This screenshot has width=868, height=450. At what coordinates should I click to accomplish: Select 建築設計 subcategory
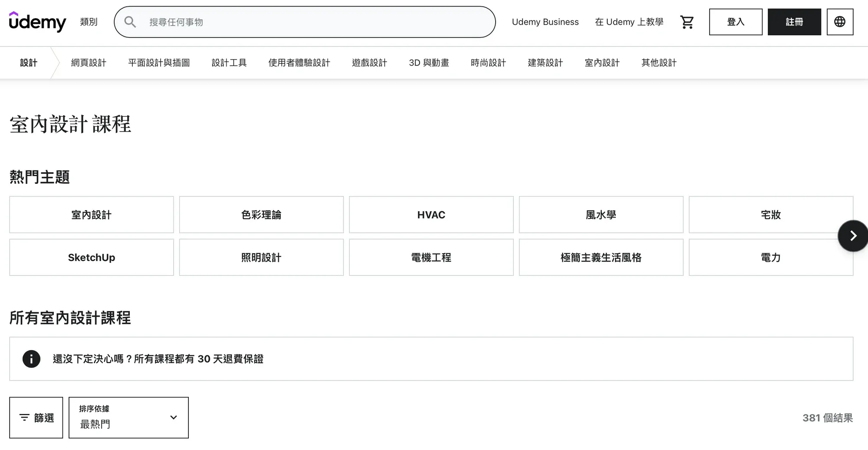click(x=545, y=63)
